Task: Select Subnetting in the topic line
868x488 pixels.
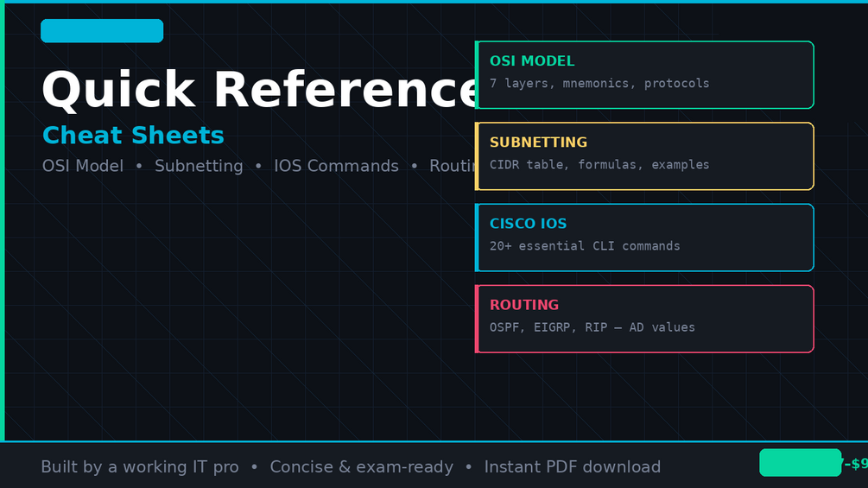Action: point(199,166)
